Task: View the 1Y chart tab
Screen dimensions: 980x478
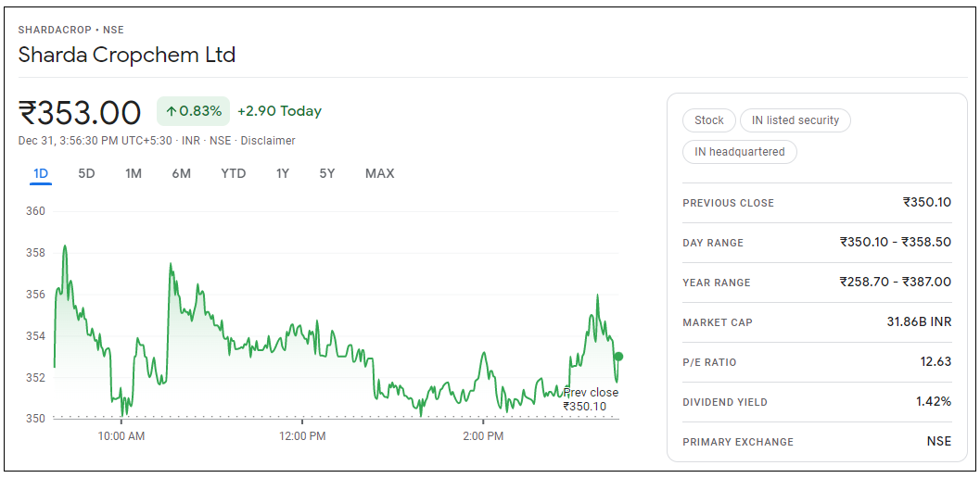Action: [x=283, y=174]
